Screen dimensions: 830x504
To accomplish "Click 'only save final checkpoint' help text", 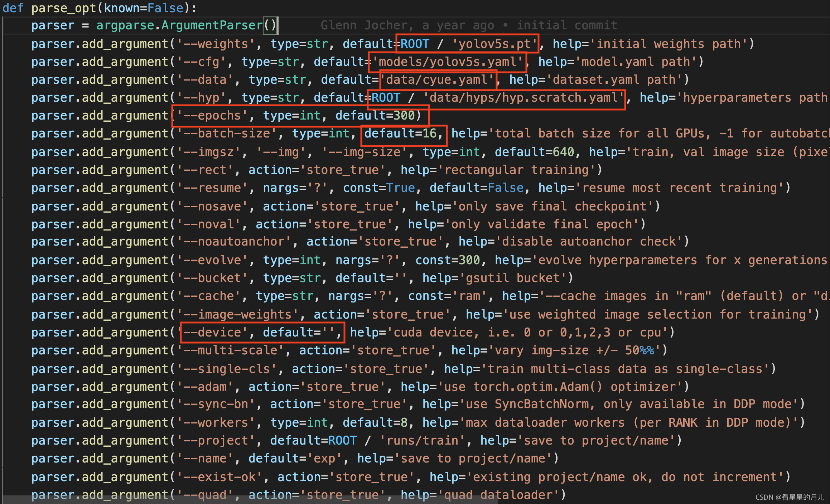I will click(552, 207).
